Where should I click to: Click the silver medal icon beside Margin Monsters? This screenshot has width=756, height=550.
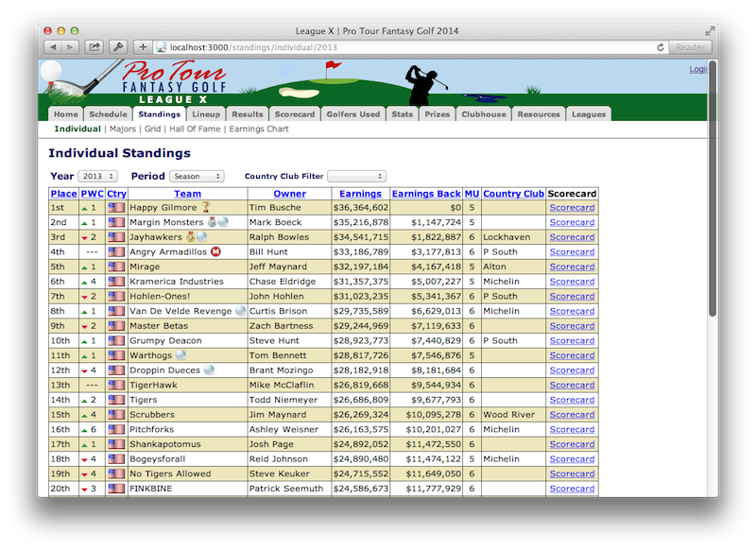(211, 222)
